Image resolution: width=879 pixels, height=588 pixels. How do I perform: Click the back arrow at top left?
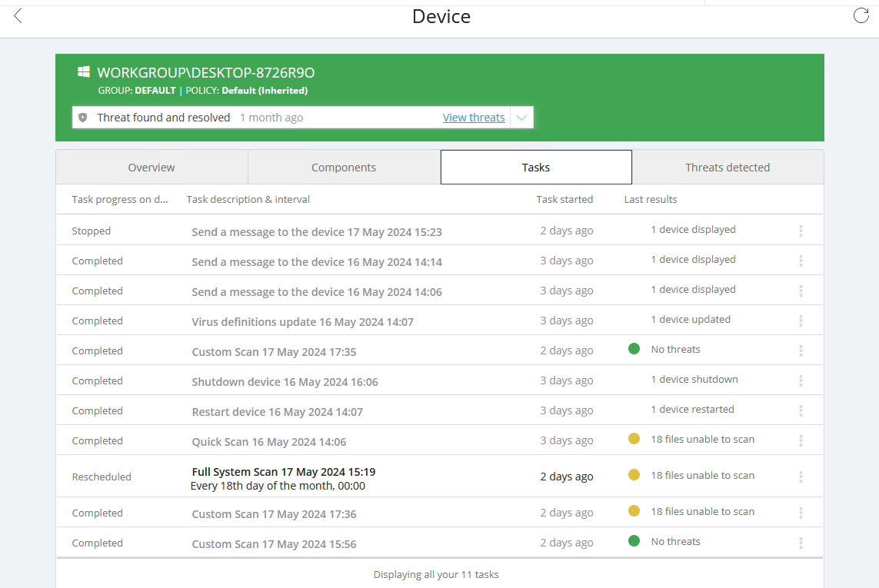pyautogui.click(x=17, y=15)
